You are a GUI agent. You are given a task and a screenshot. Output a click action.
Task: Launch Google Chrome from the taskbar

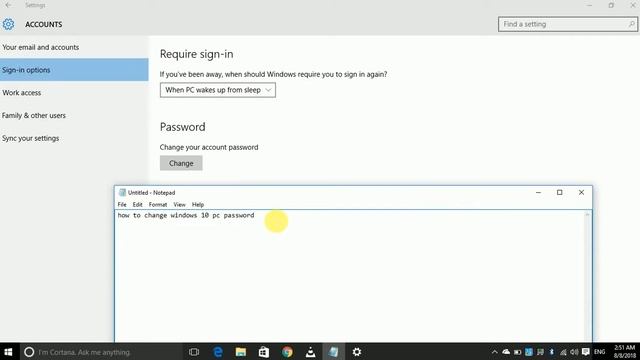287,352
